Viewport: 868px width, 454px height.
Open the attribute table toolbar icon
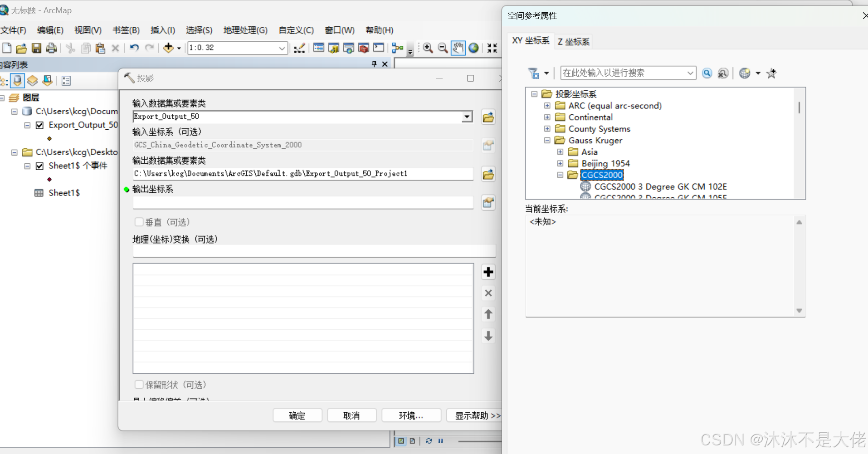[x=319, y=48]
